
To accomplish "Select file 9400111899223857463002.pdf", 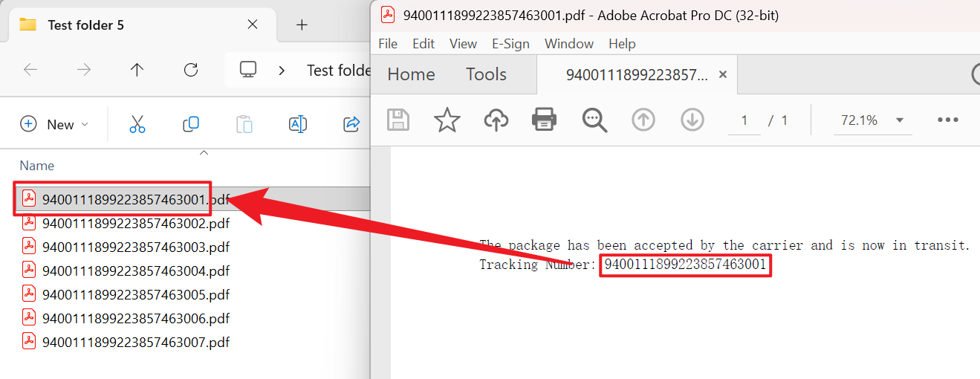I will 136,223.
